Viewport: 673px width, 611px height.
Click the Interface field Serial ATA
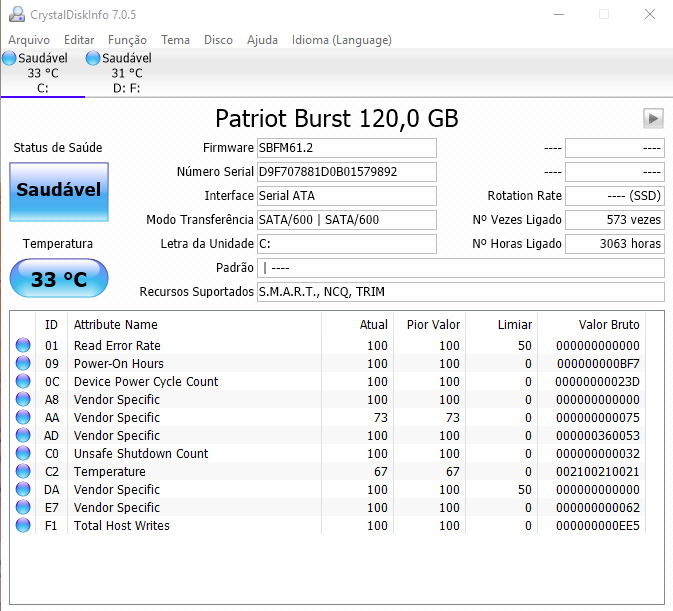[347, 196]
